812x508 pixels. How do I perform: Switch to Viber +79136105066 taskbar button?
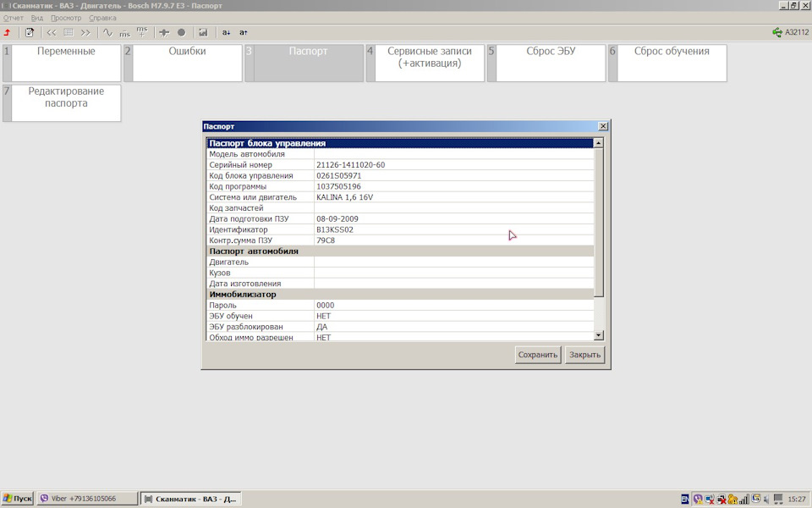click(x=87, y=499)
